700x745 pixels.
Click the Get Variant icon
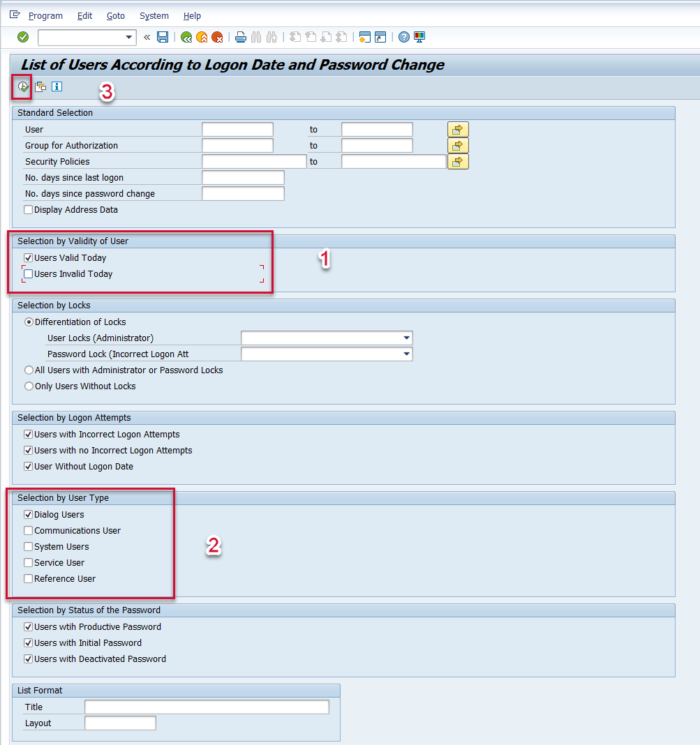[40, 87]
